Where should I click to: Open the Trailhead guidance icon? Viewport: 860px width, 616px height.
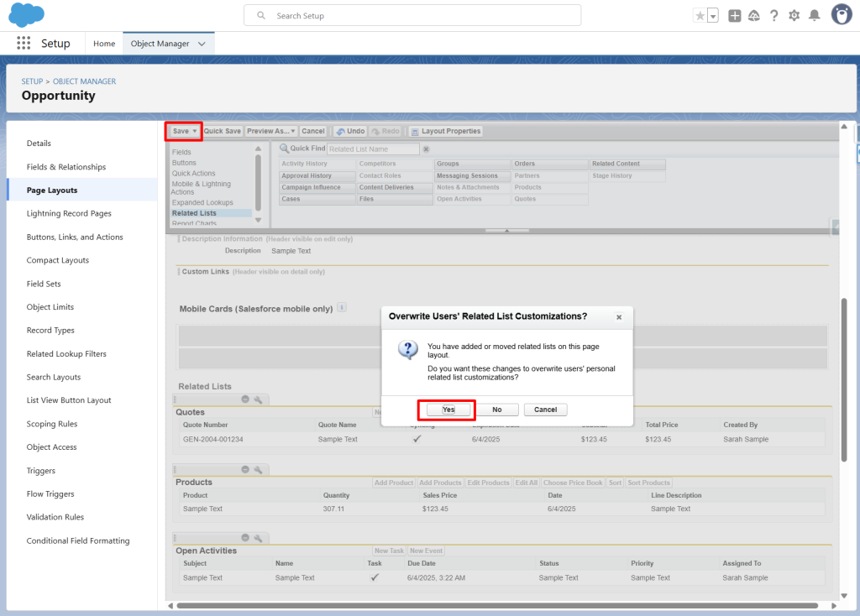pyautogui.click(x=754, y=16)
